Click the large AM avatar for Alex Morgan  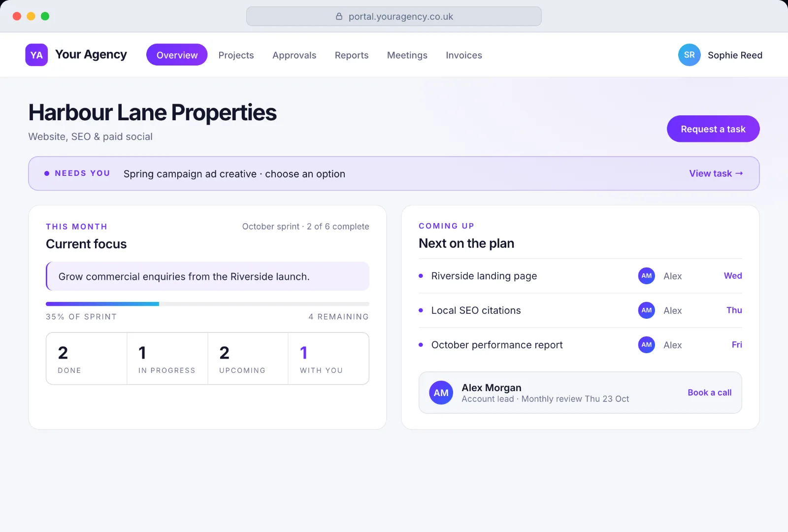coord(441,393)
